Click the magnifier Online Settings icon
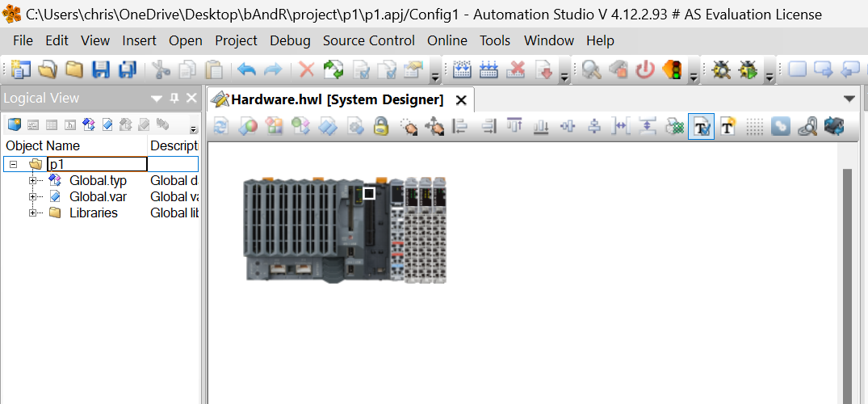 click(x=591, y=69)
